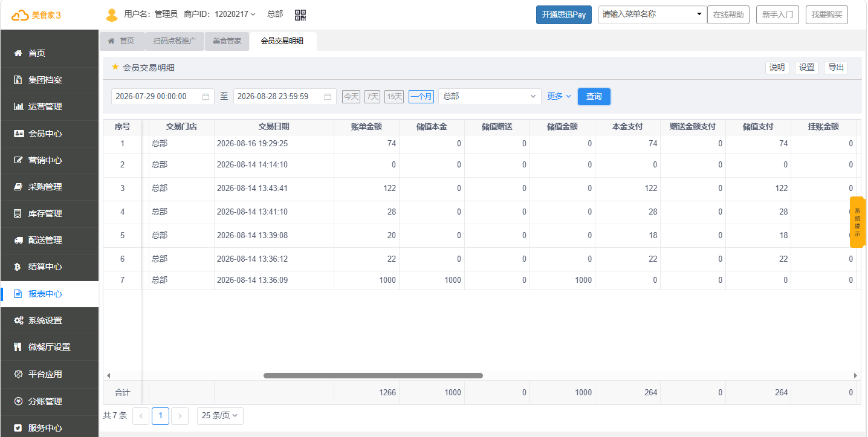This screenshot has width=868, height=437.
Task: Select the 7天 date range option
Action: point(372,96)
